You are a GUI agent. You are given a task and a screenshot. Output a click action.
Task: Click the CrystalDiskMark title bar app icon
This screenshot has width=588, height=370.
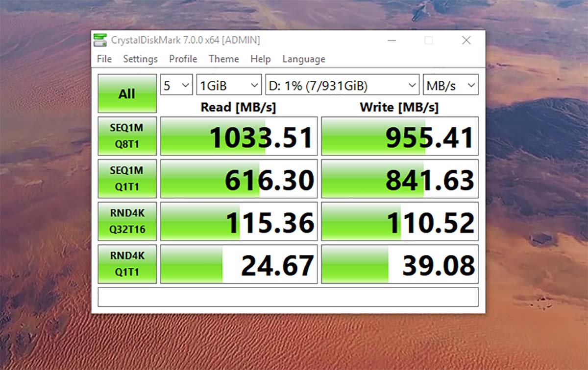(100, 40)
